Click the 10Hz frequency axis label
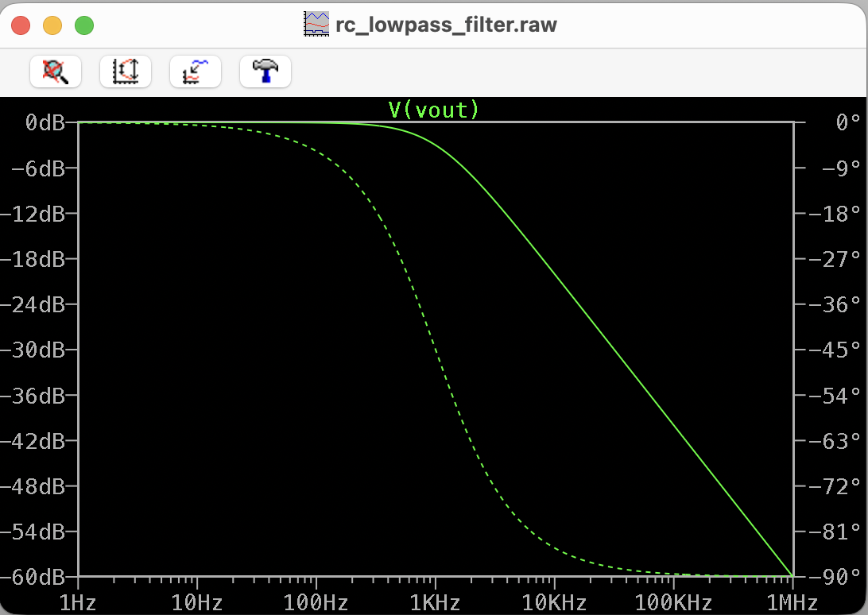The width and height of the screenshot is (868, 615). coord(197,602)
